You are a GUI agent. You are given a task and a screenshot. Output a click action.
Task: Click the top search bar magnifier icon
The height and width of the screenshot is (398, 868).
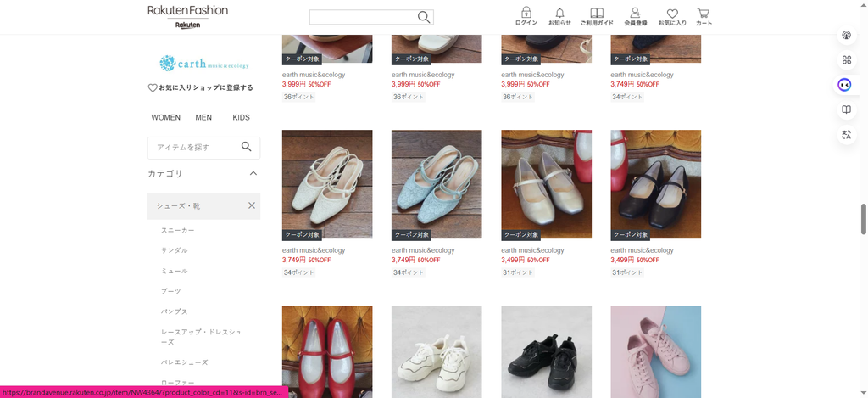[424, 17]
